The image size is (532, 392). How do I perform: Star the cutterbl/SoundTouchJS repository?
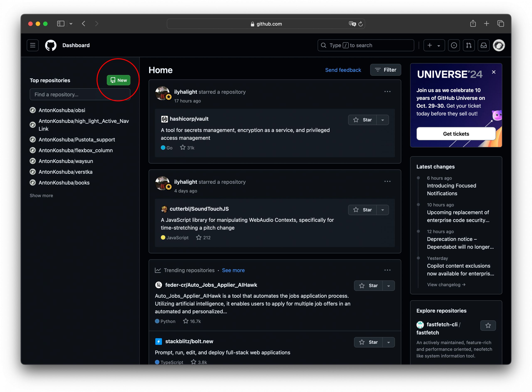[x=362, y=210]
